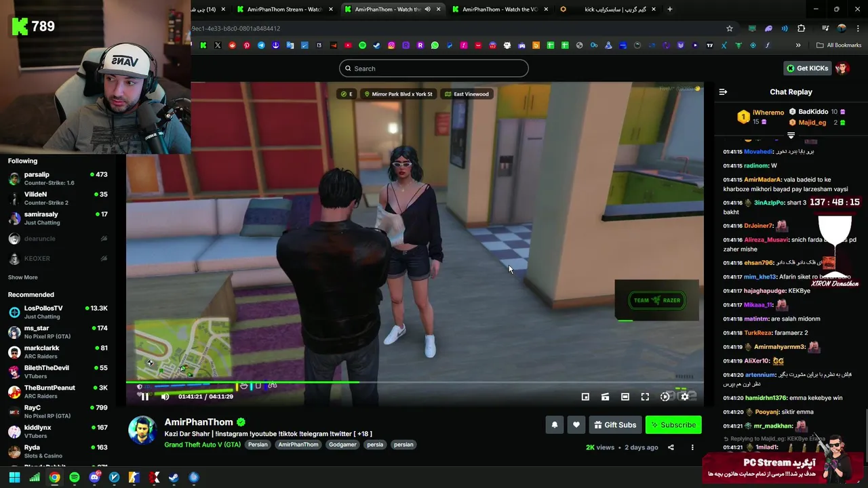Screen dimensions: 868x488
Task: Open LosPollosTV recommended channel
Action: point(58,312)
